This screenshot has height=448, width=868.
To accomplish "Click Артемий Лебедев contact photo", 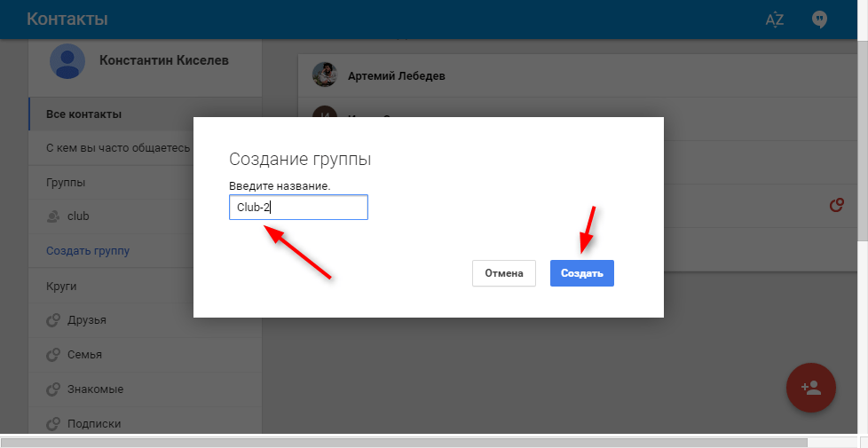I will coord(325,75).
